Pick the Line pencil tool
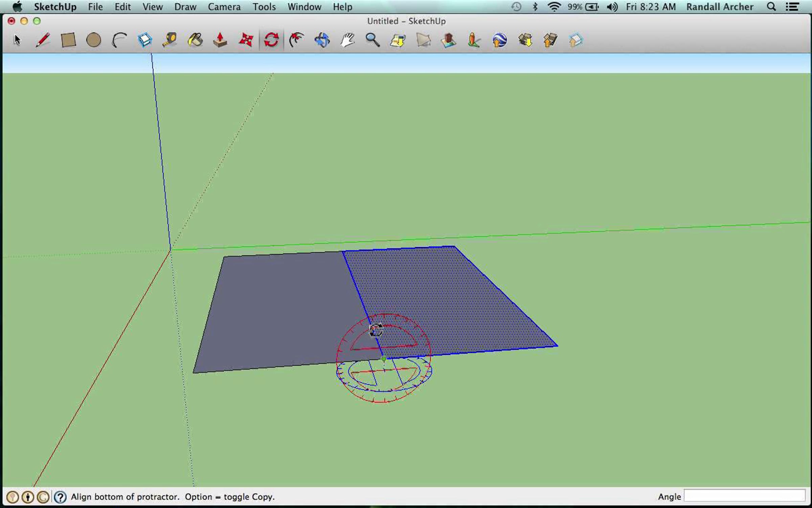Screen dimensions: 812x508 43,40
